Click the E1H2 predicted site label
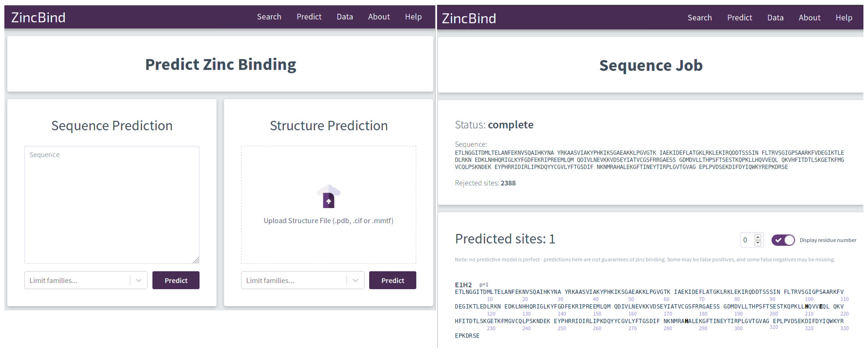Screen dimensions: 868x355 463,285
